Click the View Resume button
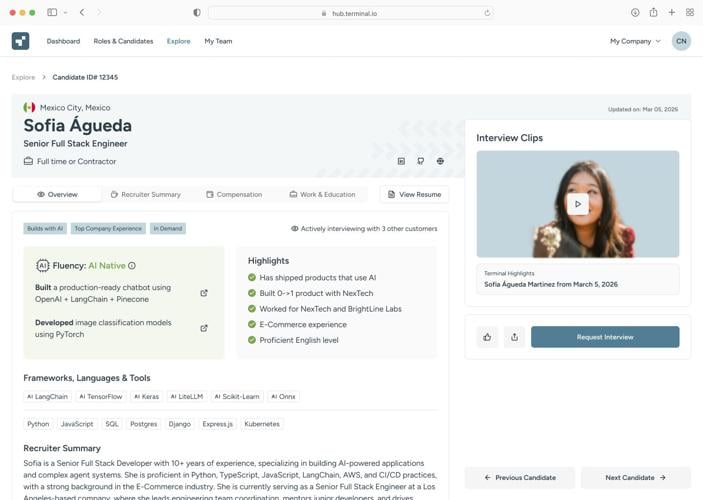The height and width of the screenshot is (500, 703). pos(414,194)
